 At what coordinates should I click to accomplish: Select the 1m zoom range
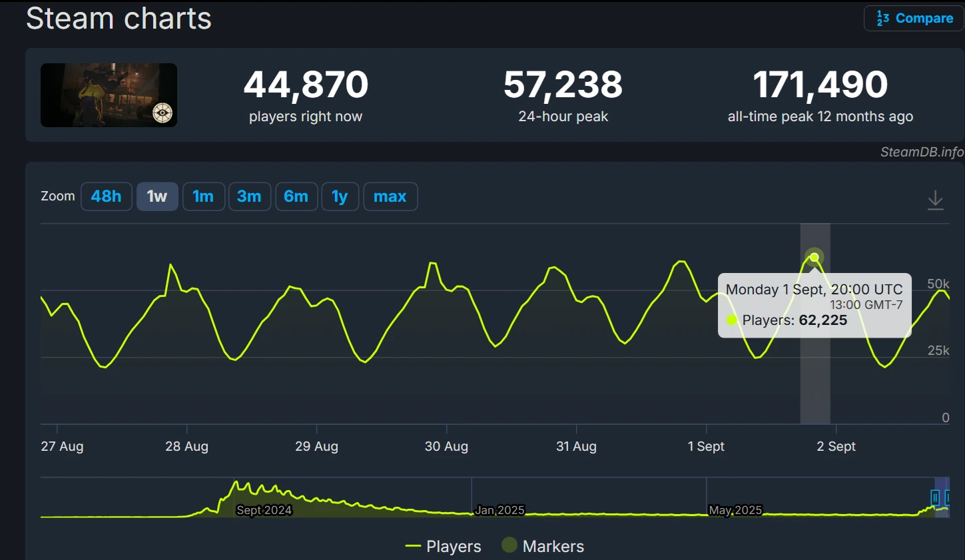click(203, 196)
